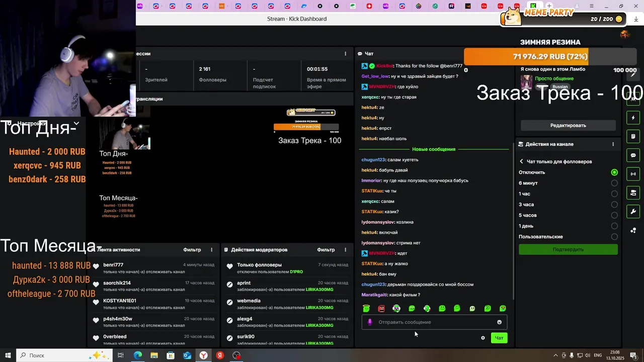Jump to Новые сообщения divider in chat
This screenshot has width=644, height=362.
[x=434, y=149]
